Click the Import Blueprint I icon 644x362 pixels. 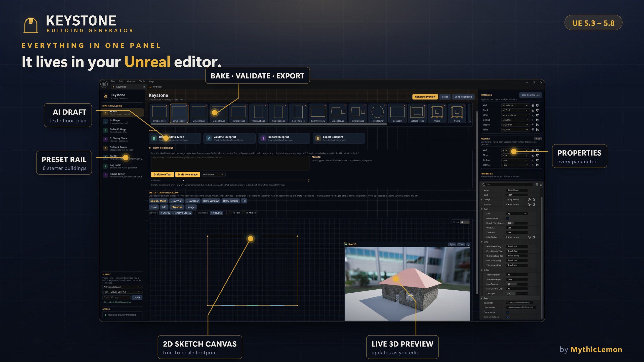pos(263,139)
